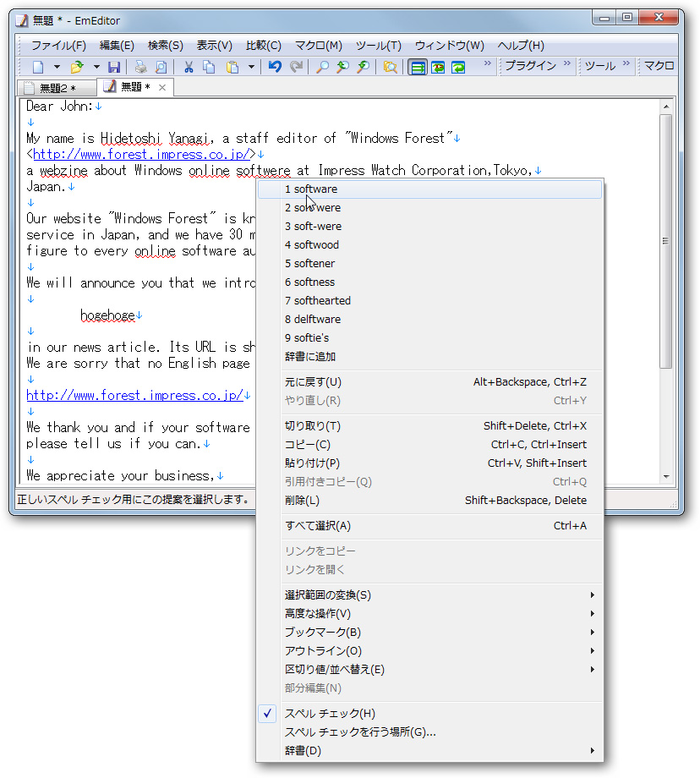Toggle wrap by window icon
The image size is (700, 778).
[x=458, y=67]
